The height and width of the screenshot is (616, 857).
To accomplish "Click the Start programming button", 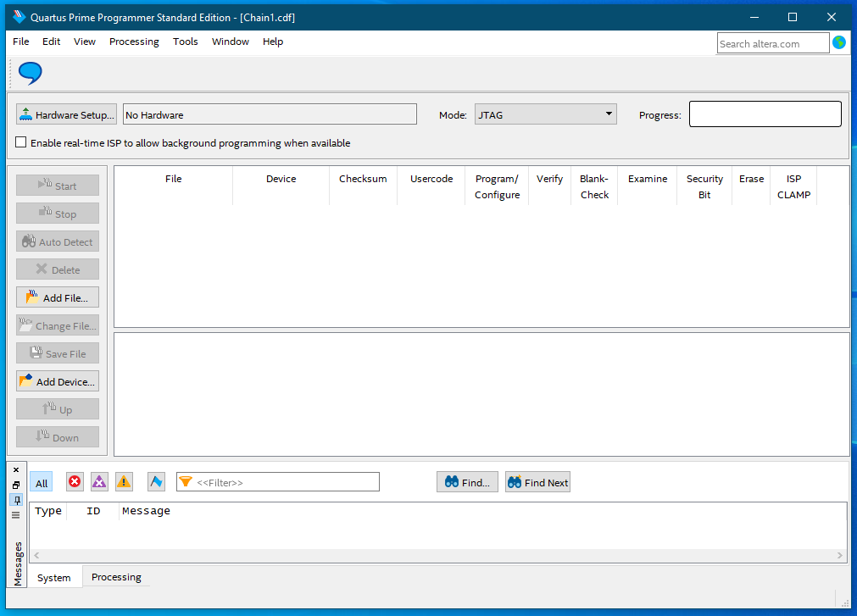I will tap(58, 186).
